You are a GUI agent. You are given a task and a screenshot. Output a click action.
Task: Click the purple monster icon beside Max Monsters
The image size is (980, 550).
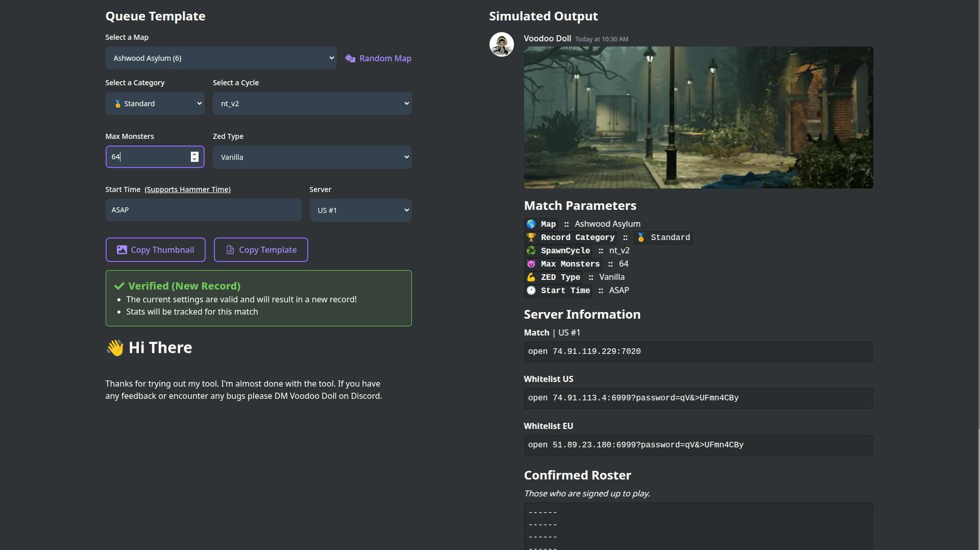(x=531, y=264)
